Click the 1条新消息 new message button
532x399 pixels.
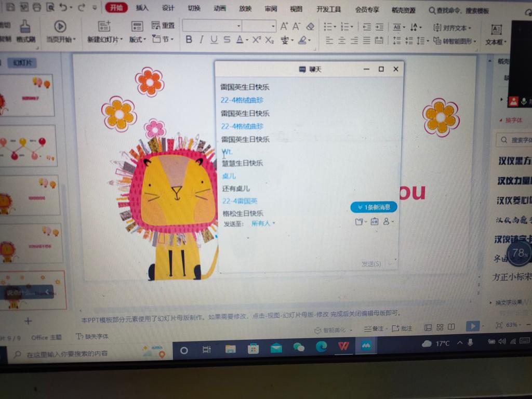[374, 207]
